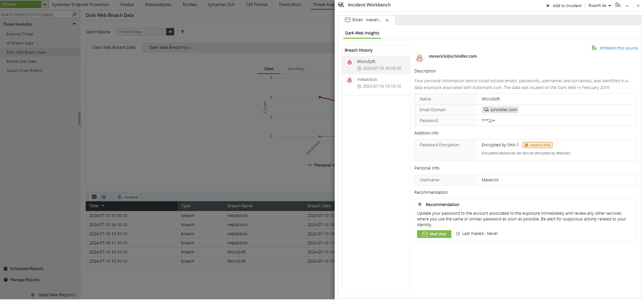The height and width of the screenshot is (300, 644).
Task: Open the External Threat report
Action: click(x=20, y=34)
